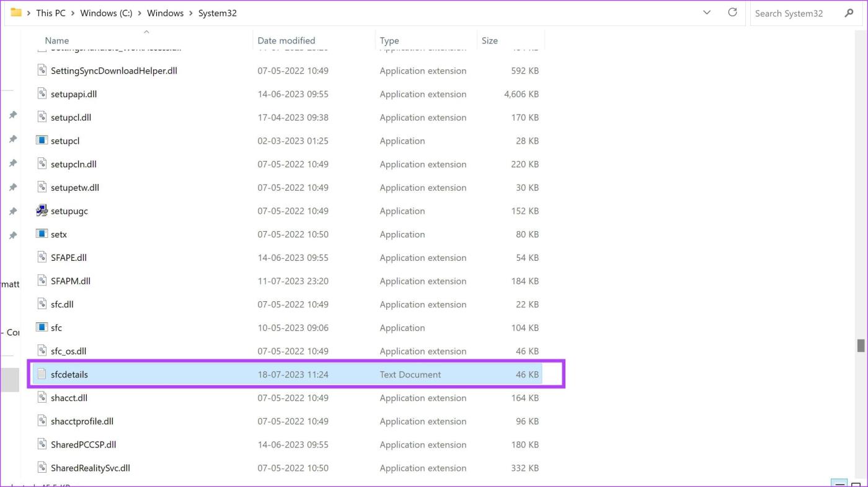Select the setupapi.dll file icon

[42, 94]
